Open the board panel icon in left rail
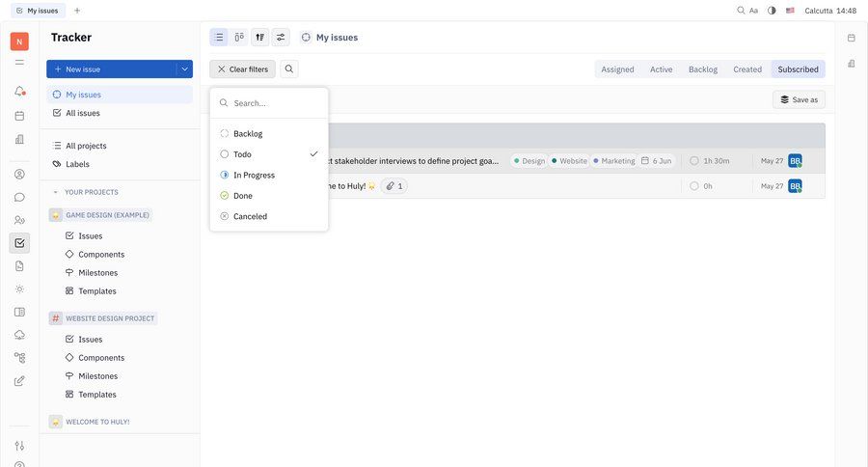This screenshot has height=467, width=868. point(19,312)
